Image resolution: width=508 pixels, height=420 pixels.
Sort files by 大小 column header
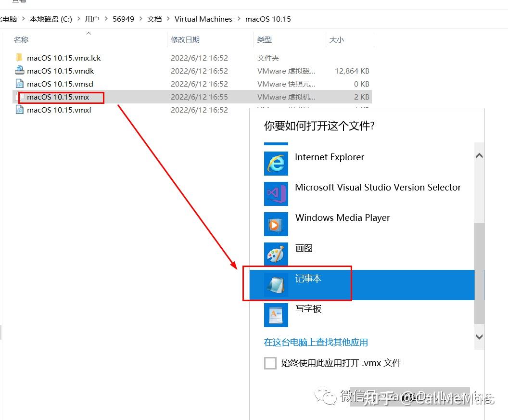point(337,39)
